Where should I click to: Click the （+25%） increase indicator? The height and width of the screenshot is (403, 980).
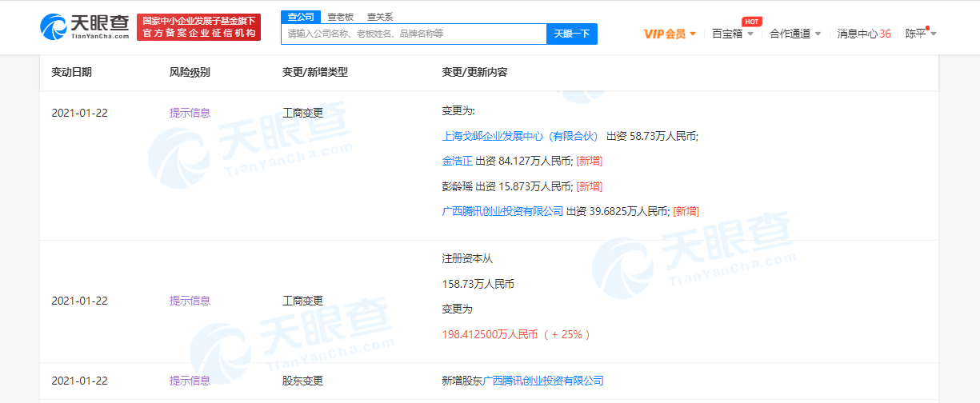567,334
